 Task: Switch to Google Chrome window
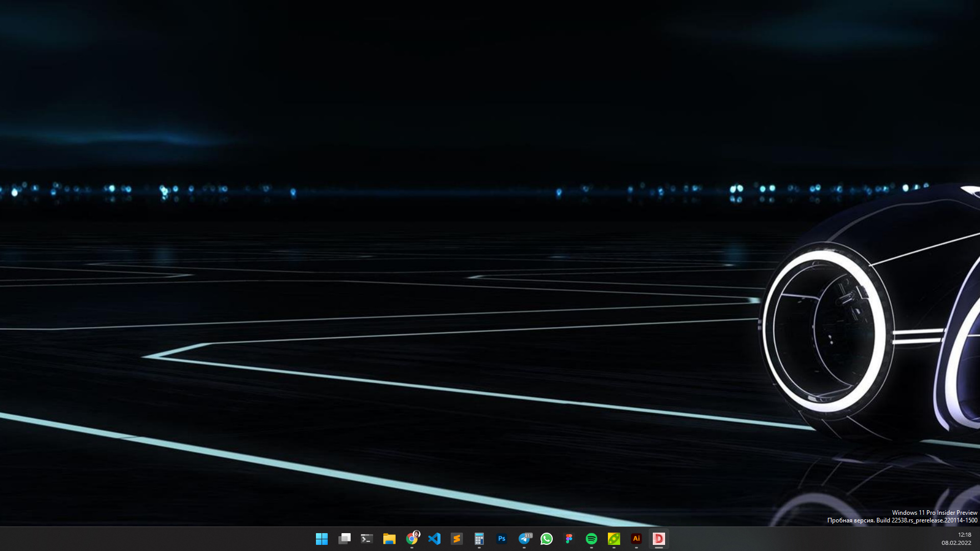point(412,539)
